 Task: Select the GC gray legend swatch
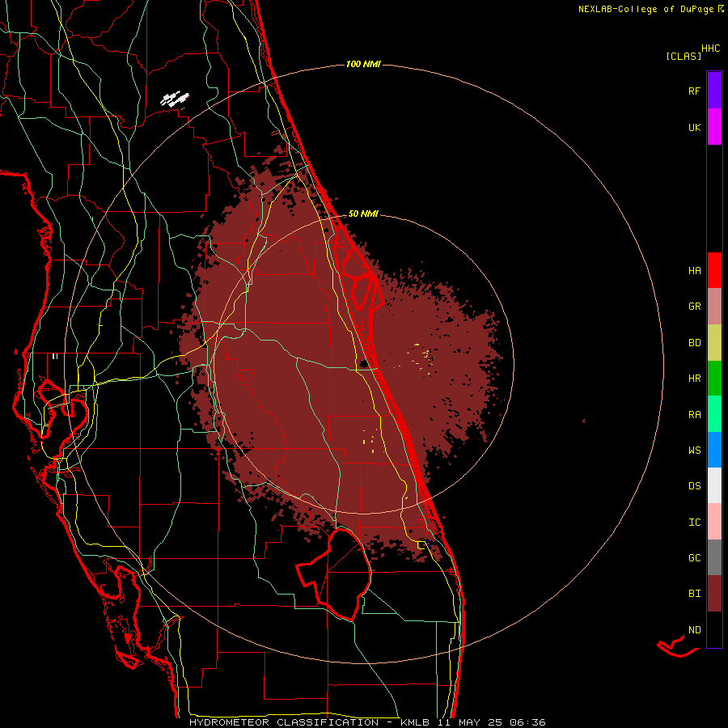(714, 557)
